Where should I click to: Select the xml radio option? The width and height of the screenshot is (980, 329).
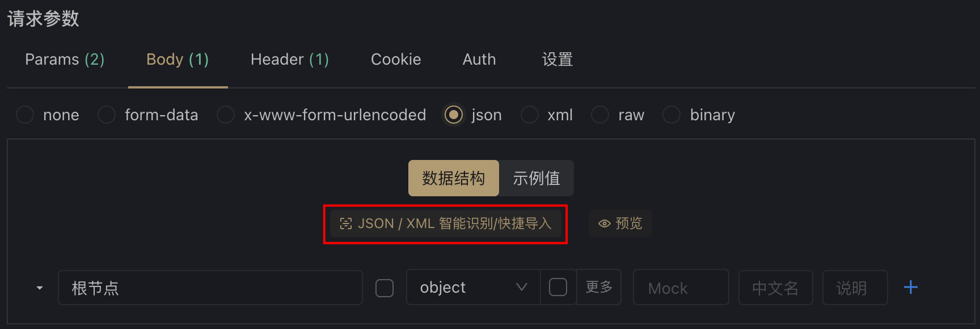tap(530, 115)
